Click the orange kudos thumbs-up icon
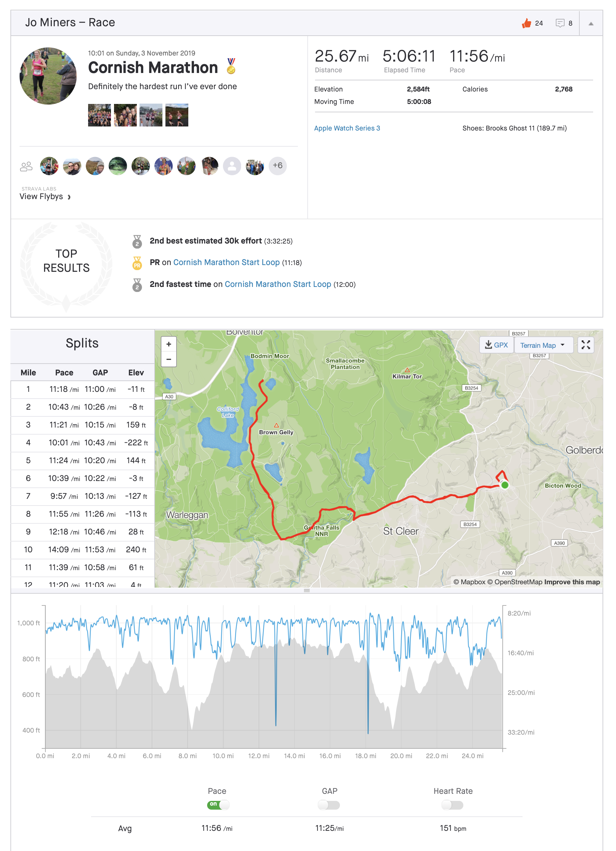 [526, 23]
